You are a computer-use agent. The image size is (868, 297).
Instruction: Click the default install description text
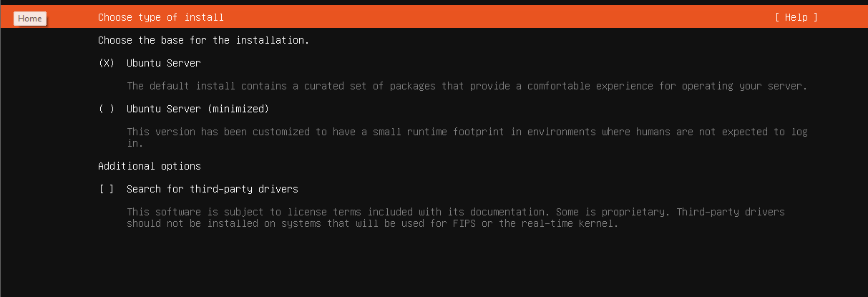(x=467, y=86)
